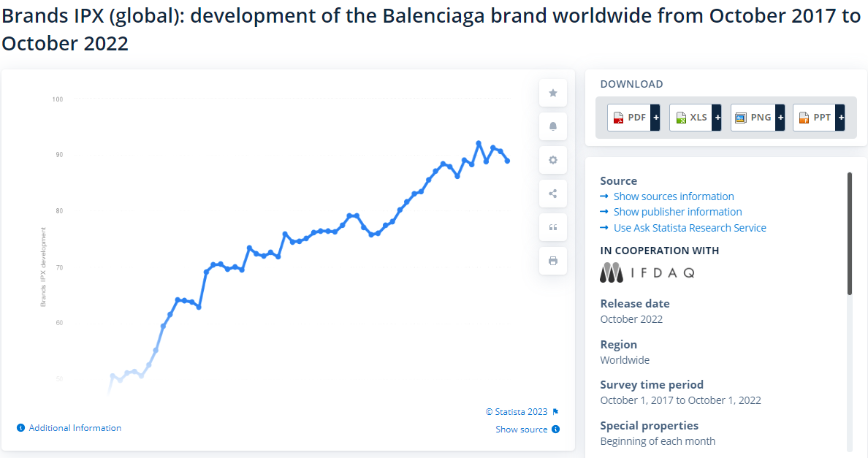Click the quotation citation icon
The height and width of the screenshot is (458, 868).
552,227
